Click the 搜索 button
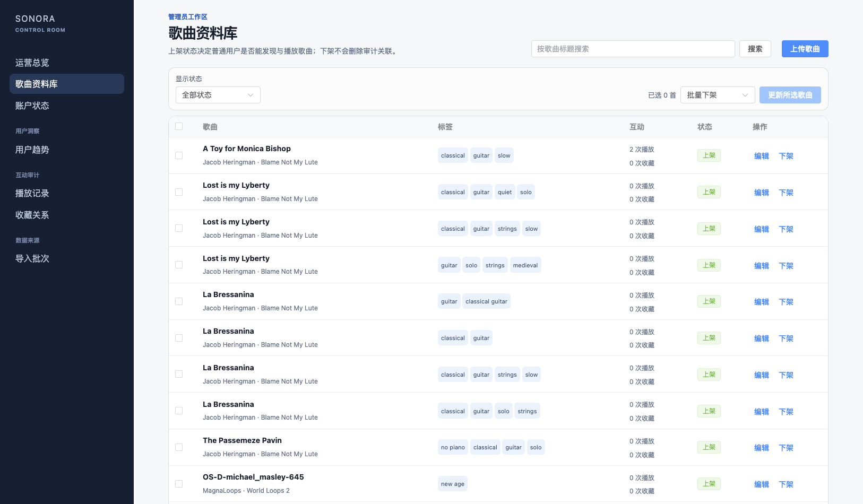The image size is (863, 504). 755,49
